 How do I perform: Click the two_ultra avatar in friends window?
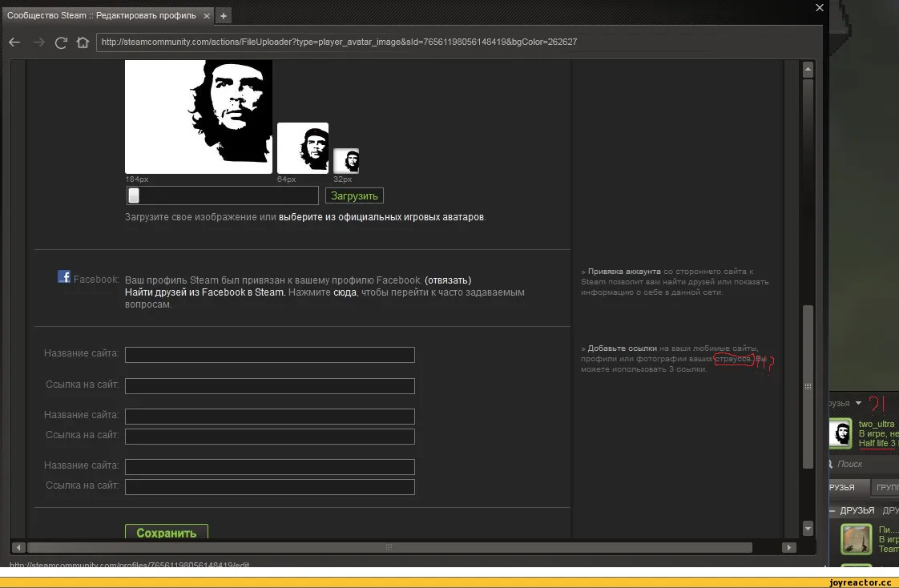pyautogui.click(x=841, y=433)
